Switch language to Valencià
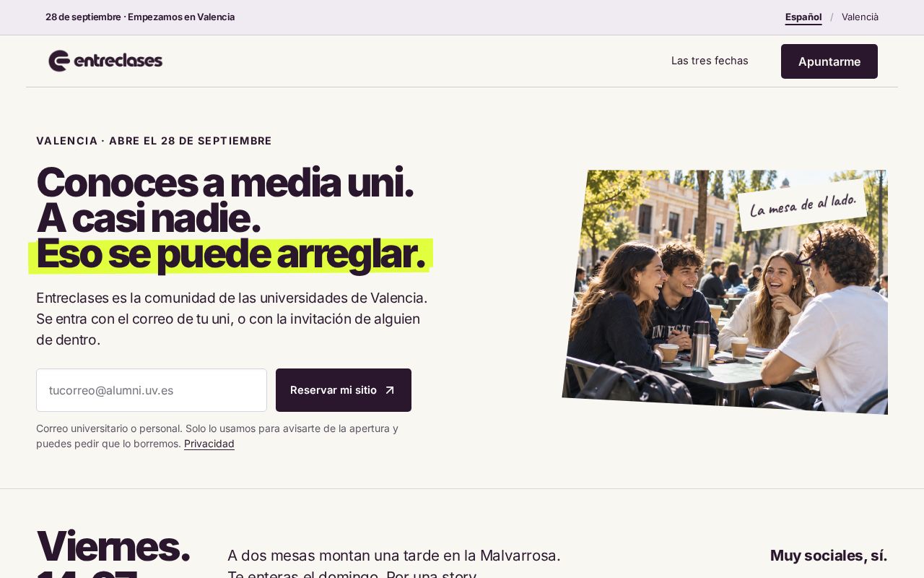This screenshot has width=924, height=578. [860, 17]
